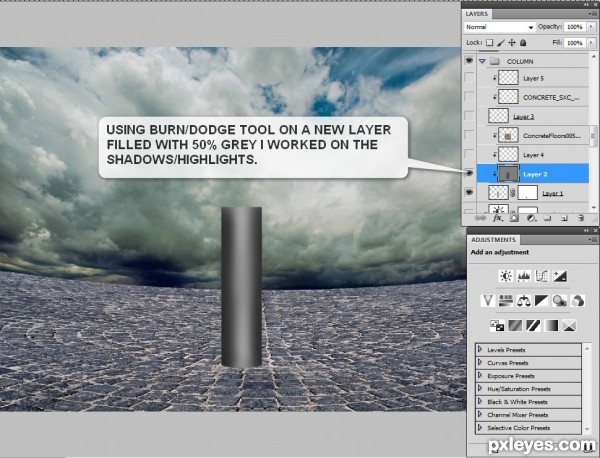Add a Black & White adjustment
Viewport: 600px width, 458px height.
click(x=541, y=301)
